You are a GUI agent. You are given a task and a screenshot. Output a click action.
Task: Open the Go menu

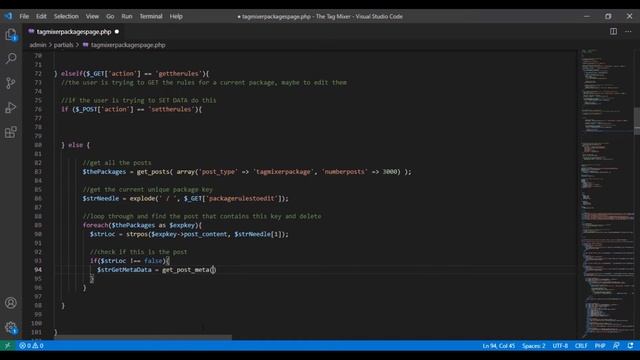click(x=110, y=16)
